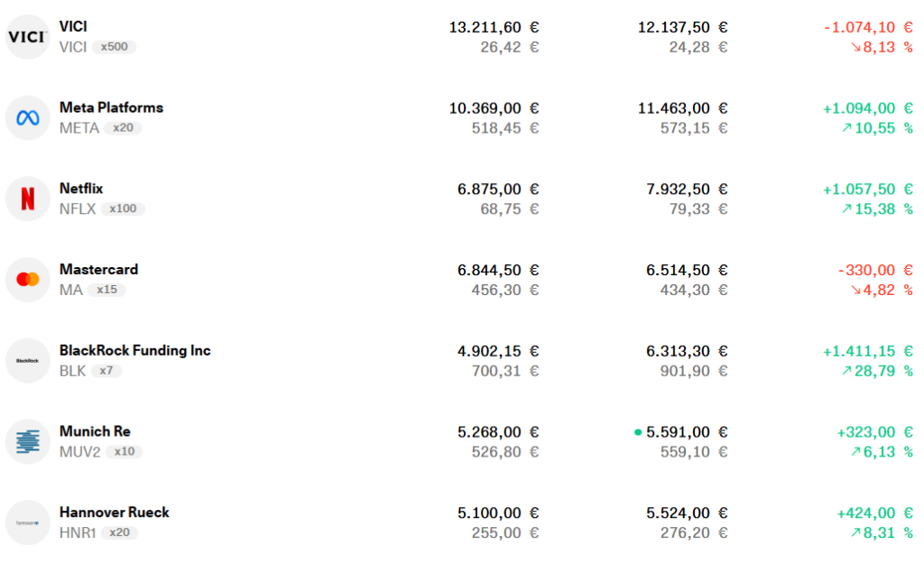Click the x15 badge next to MA
924x573 pixels.
(106, 291)
